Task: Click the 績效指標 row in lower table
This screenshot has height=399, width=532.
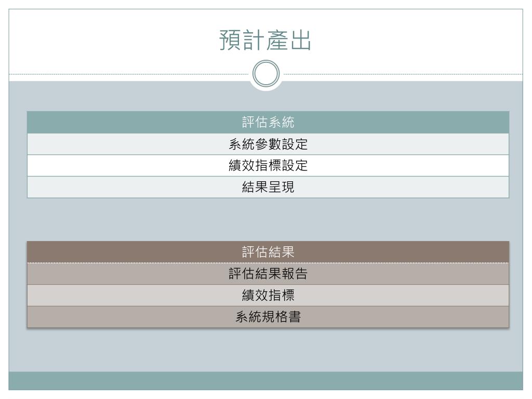Action: [x=268, y=295]
